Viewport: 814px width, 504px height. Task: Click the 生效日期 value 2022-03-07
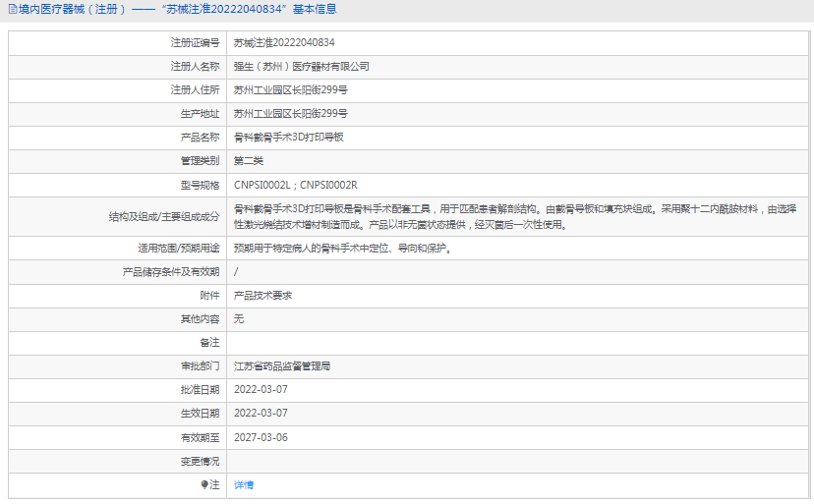coord(261,414)
